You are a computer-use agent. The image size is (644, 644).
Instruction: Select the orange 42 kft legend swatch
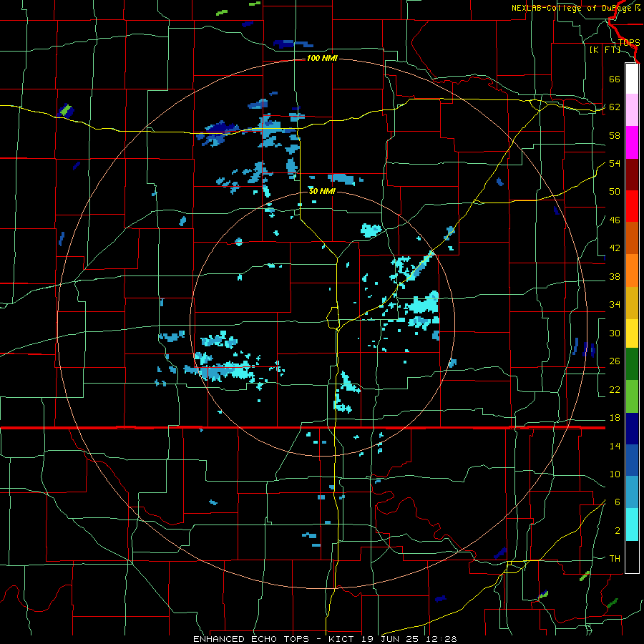(632, 270)
